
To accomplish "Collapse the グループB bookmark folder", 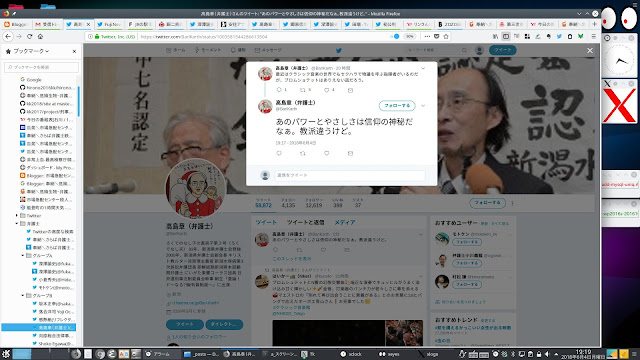I will [x=23, y=296].
